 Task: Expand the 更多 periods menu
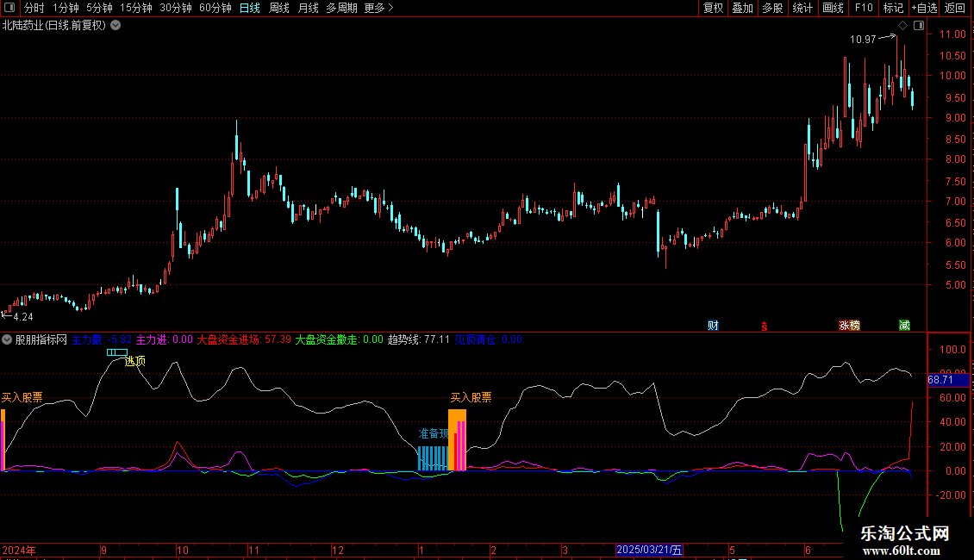pos(379,8)
